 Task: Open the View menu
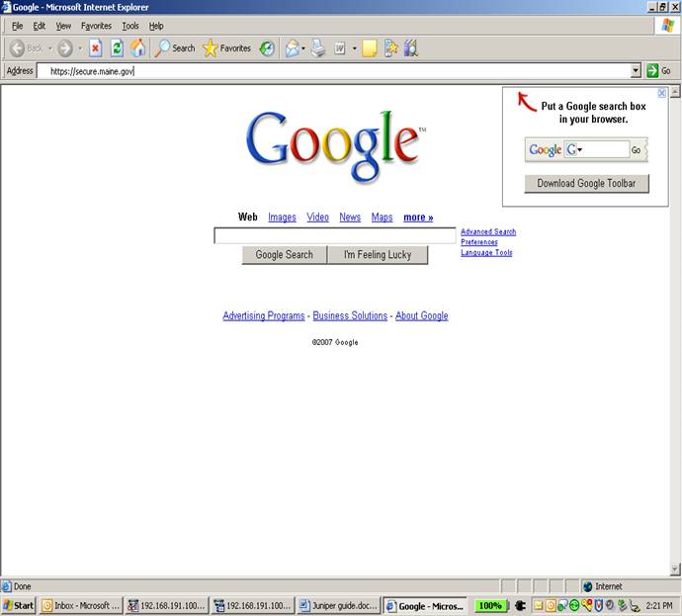coord(63,26)
